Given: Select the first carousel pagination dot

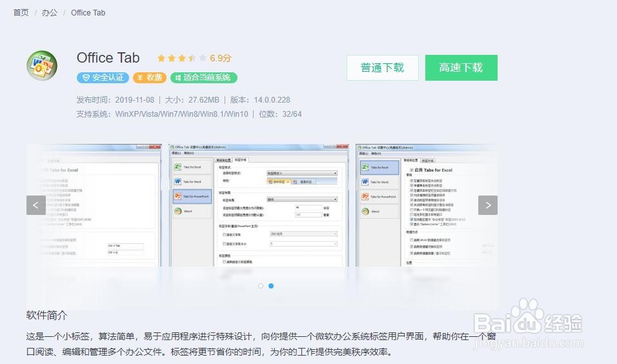Looking at the screenshot, I should (x=261, y=286).
